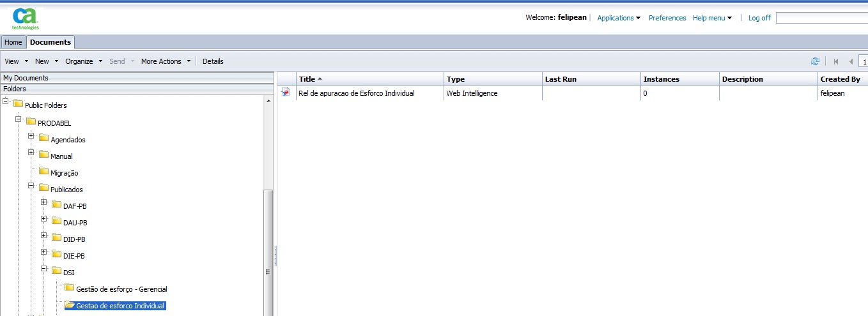
Task: Click the Log off link
Action: pyautogui.click(x=759, y=18)
